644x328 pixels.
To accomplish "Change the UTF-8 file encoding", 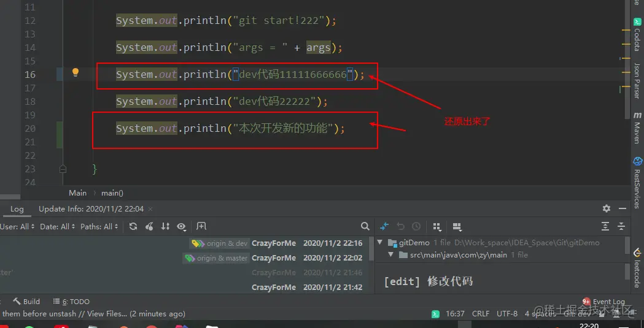I will coord(507,314).
